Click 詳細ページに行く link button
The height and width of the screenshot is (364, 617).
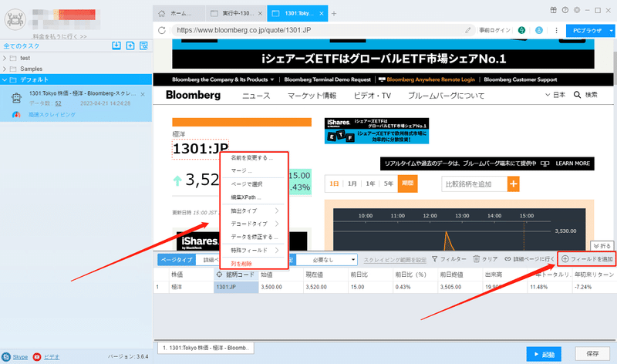[x=530, y=259]
